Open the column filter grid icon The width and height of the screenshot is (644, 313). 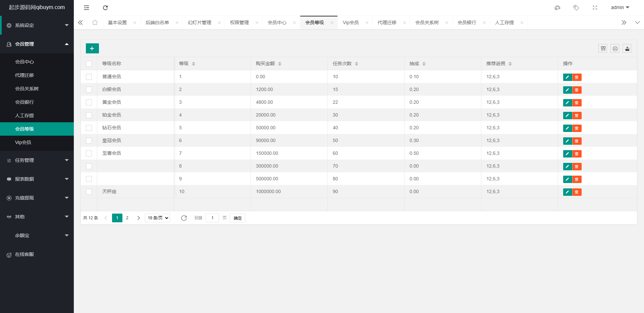[603, 49]
